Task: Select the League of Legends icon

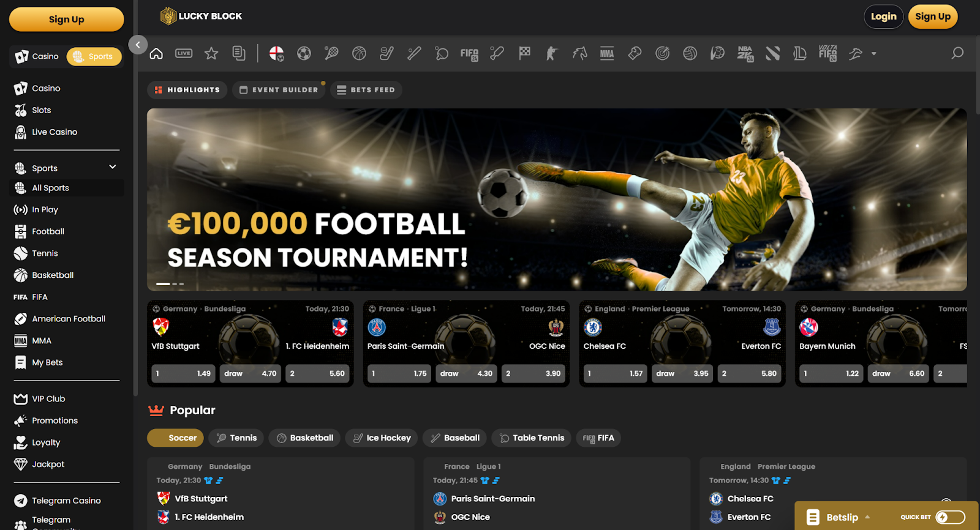Action: pyautogui.click(x=800, y=54)
